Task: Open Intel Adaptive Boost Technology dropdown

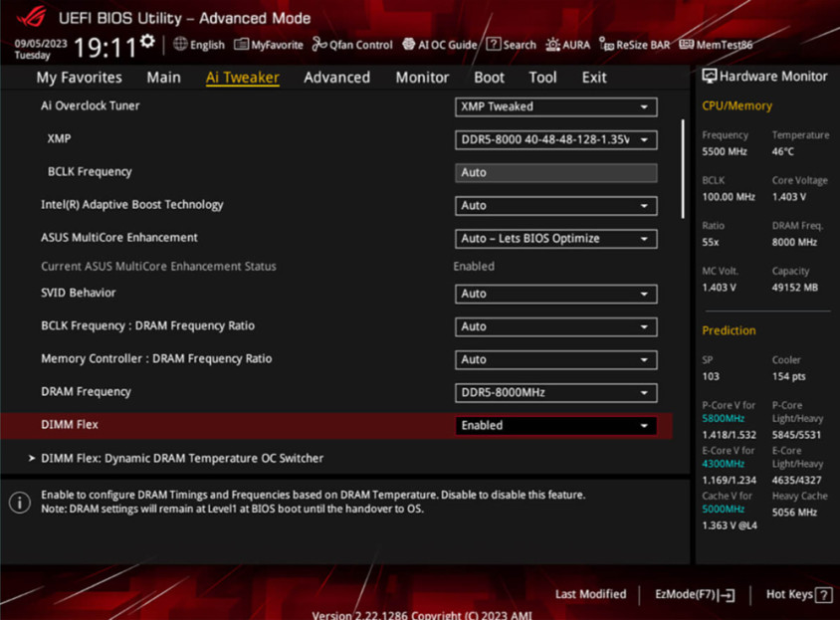Action: [556, 206]
